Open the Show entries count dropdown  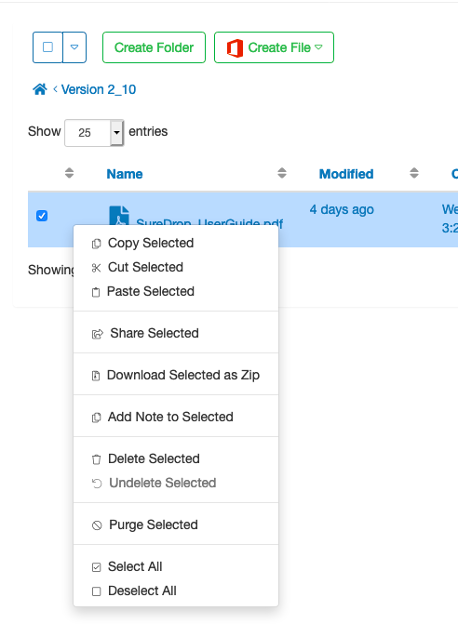(94, 133)
